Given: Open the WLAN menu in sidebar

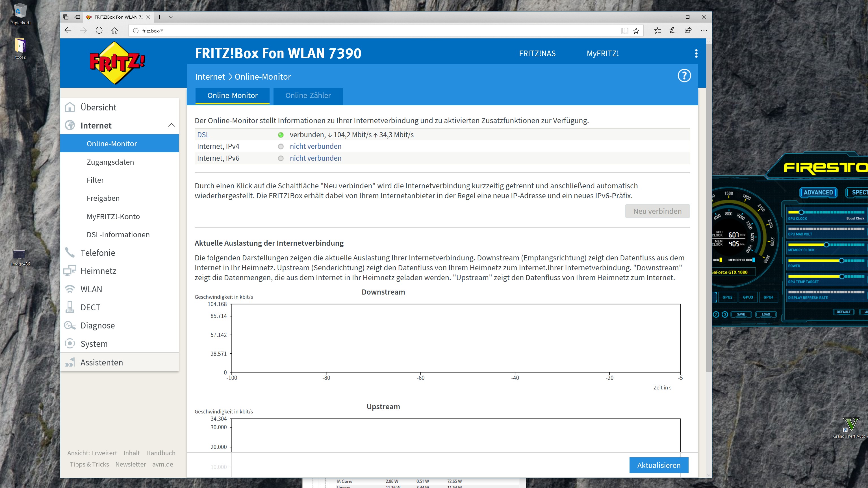Looking at the screenshot, I should pos(91,289).
